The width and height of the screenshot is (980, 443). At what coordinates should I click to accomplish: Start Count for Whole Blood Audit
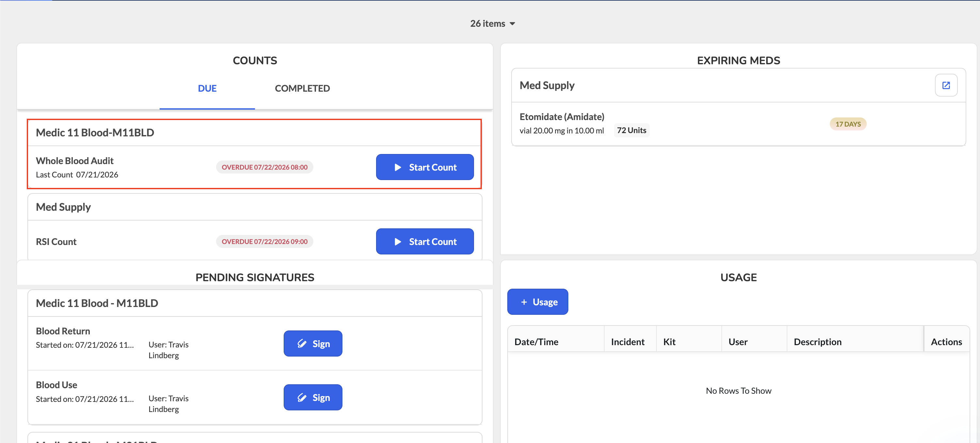425,167
